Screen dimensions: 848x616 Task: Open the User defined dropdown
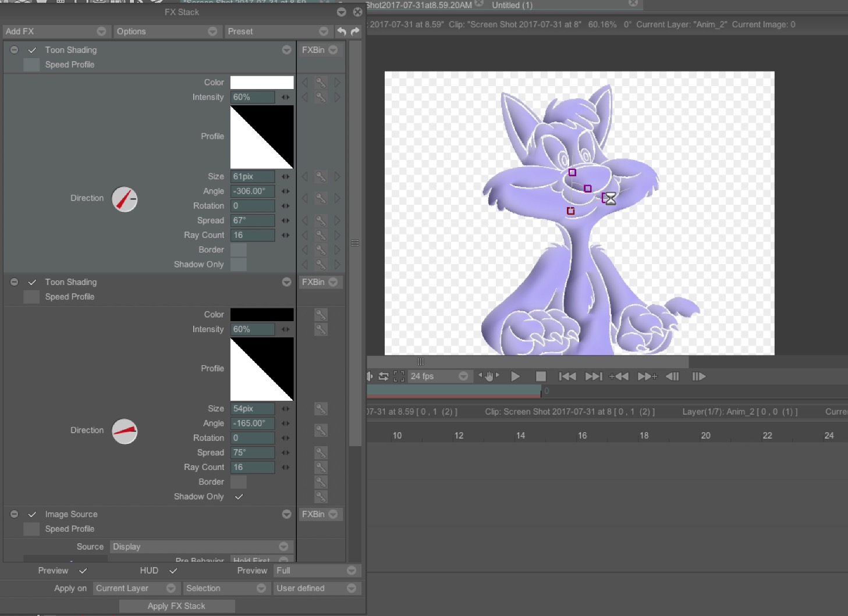pos(317,589)
